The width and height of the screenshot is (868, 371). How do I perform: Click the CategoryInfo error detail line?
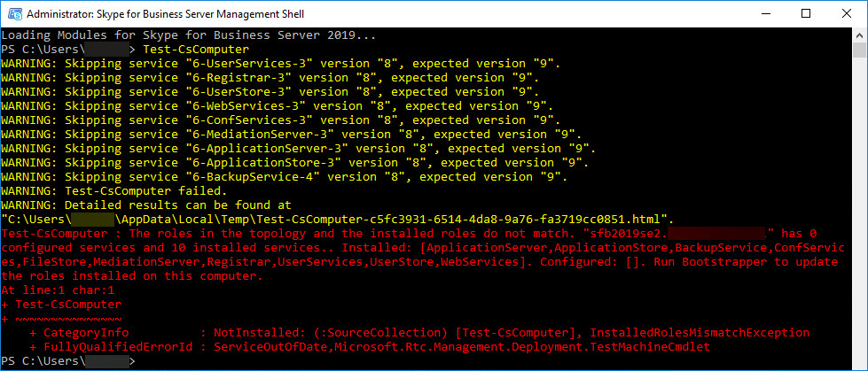point(419,333)
